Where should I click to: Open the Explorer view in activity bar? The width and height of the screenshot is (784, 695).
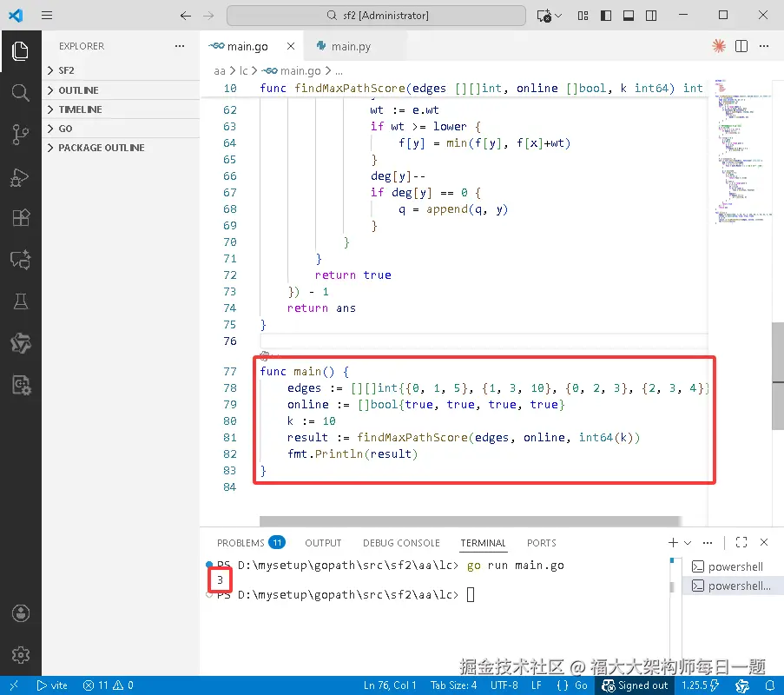[x=21, y=51]
